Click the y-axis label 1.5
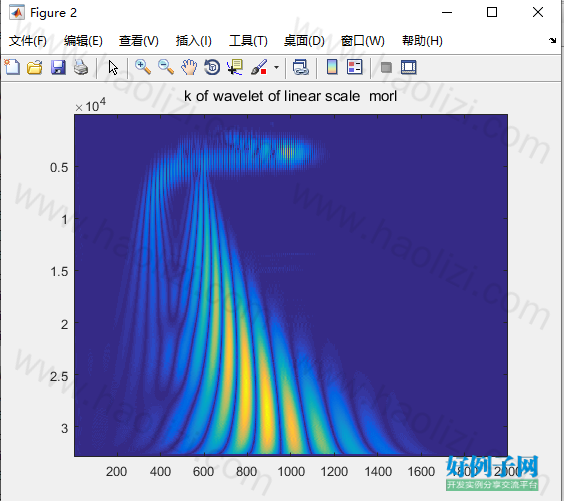Screen dimensions: 564x501 (59, 272)
